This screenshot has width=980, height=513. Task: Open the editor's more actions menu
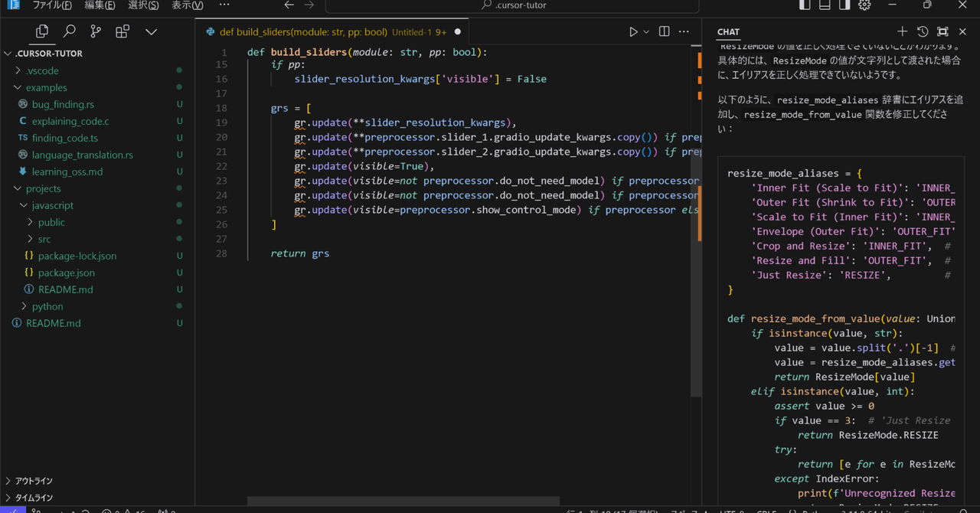click(684, 32)
